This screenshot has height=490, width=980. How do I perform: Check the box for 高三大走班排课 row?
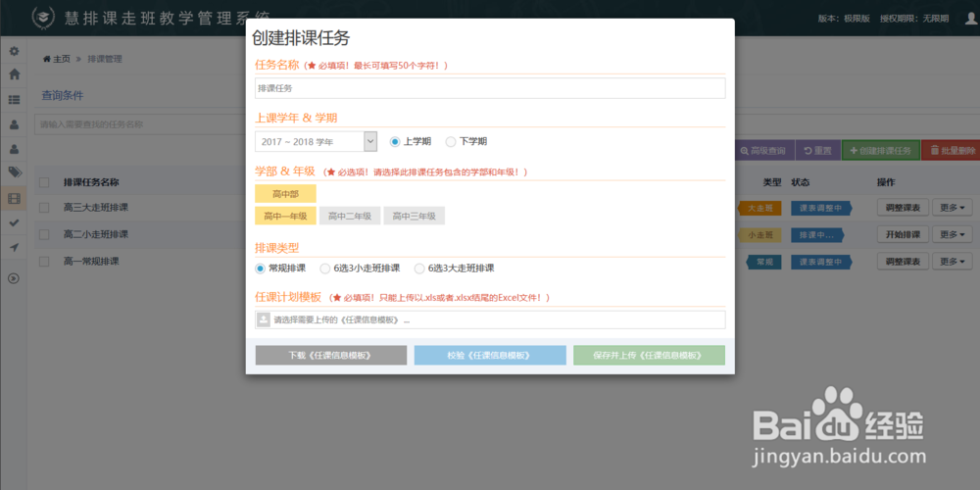click(44, 208)
